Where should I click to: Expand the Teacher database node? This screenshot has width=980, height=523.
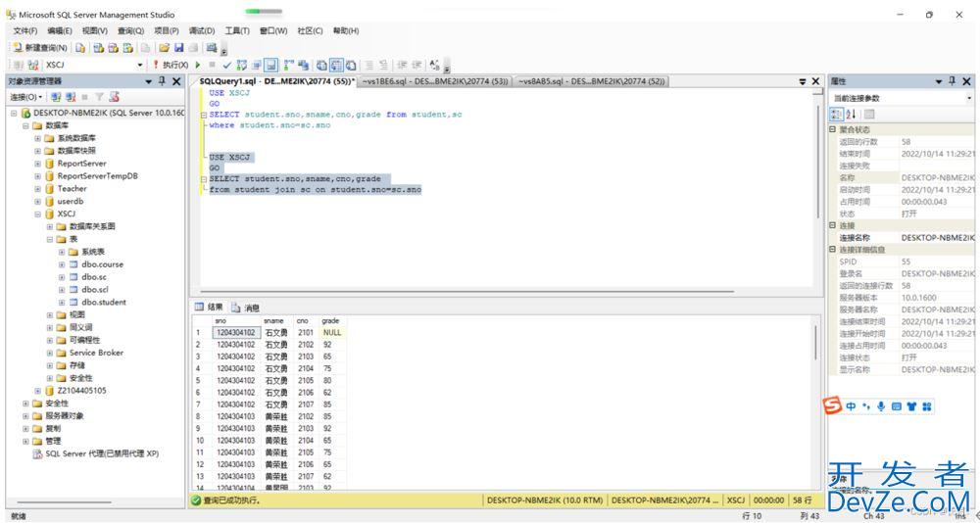click(x=37, y=189)
